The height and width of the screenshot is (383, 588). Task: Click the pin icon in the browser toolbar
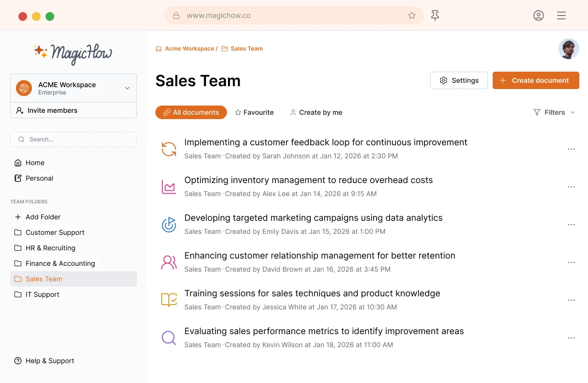435,15
